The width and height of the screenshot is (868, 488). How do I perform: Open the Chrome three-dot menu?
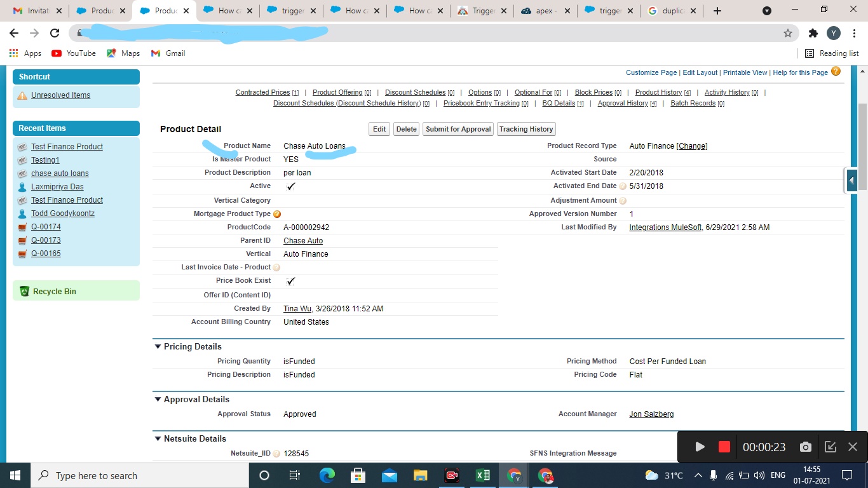point(853,33)
